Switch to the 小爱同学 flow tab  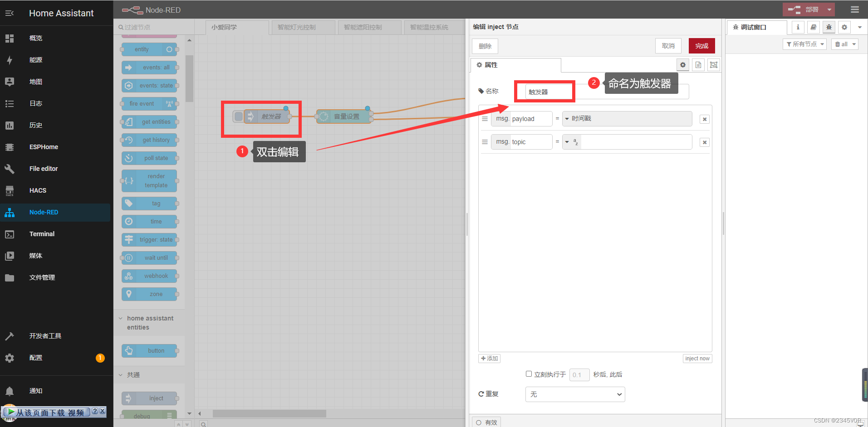click(x=237, y=27)
